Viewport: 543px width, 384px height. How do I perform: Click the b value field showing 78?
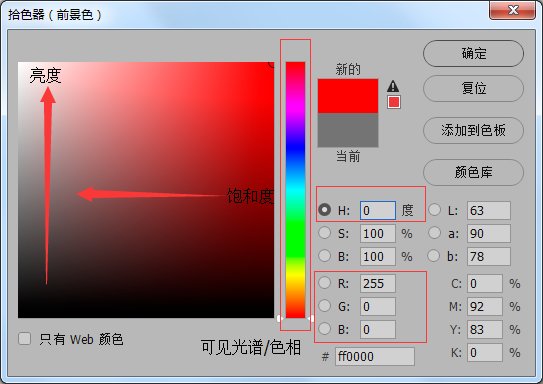(x=489, y=257)
